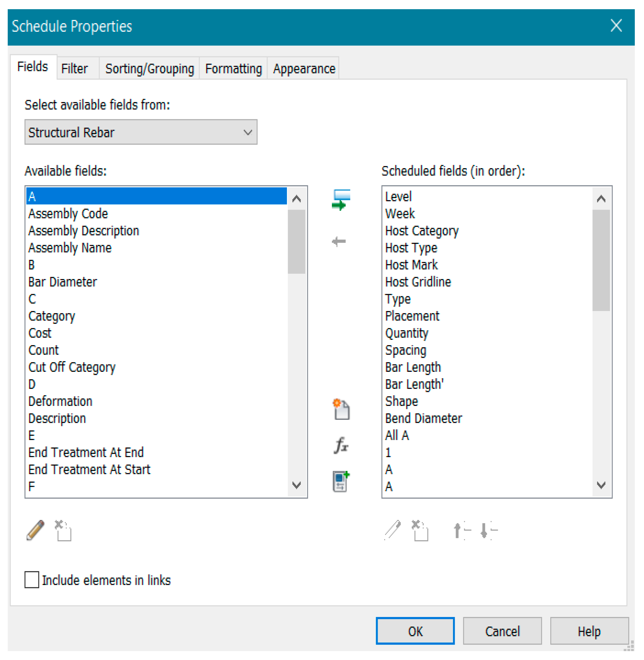Click delete parameter icon under Available fields
Image resolution: width=644 pixels, height=660 pixels.
click(63, 530)
